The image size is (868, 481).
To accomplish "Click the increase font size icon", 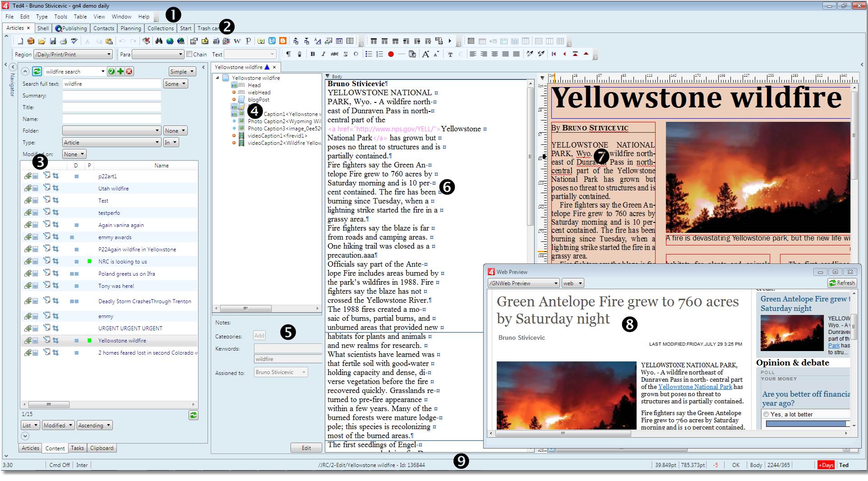I will [x=425, y=54].
